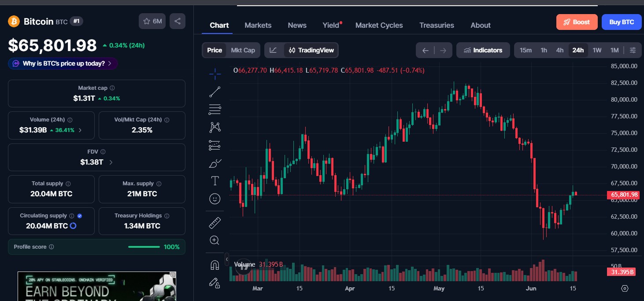Select the Text annotation tool
Image resolution: width=644 pixels, height=301 pixels.
[x=215, y=181]
